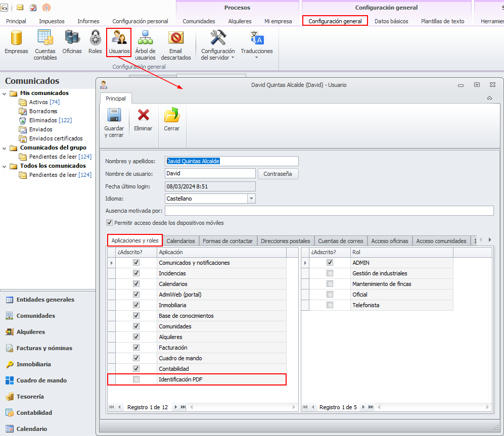The image size is (504, 436).
Task: Toggle mobile device access checkbox
Action: (x=109, y=223)
